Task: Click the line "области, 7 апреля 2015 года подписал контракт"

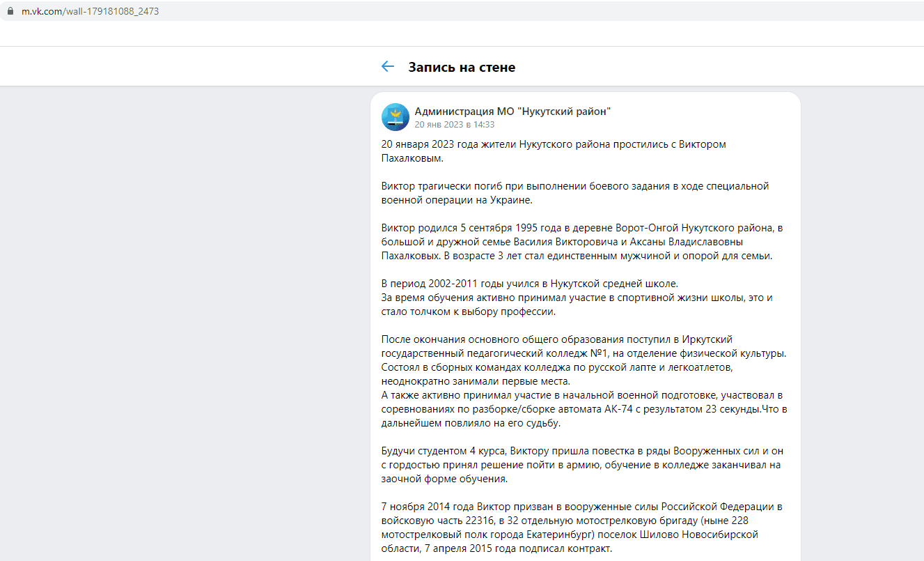Action: tap(496, 548)
